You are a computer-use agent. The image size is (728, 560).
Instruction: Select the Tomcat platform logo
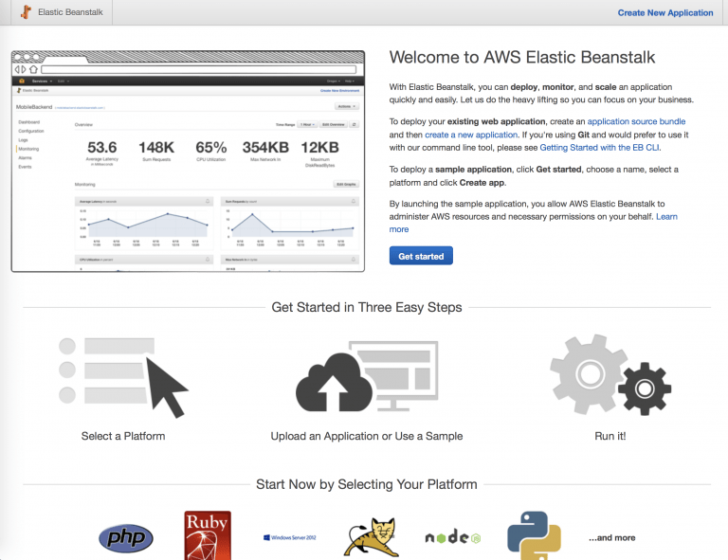[368, 537]
